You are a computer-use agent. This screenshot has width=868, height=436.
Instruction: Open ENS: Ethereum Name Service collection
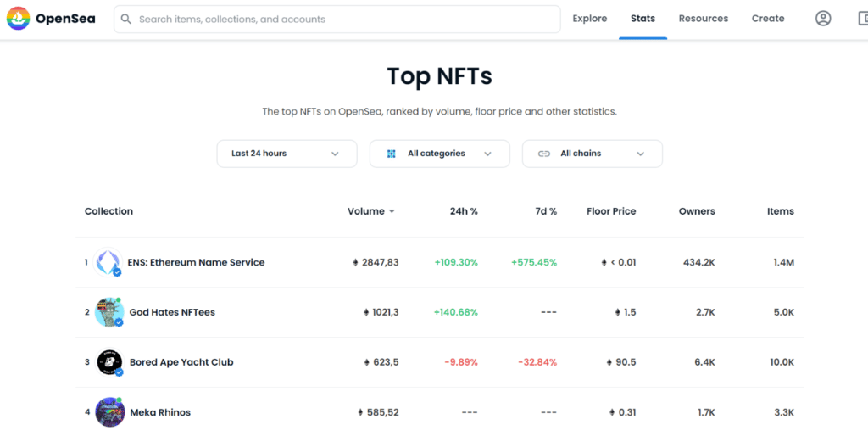click(x=196, y=262)
